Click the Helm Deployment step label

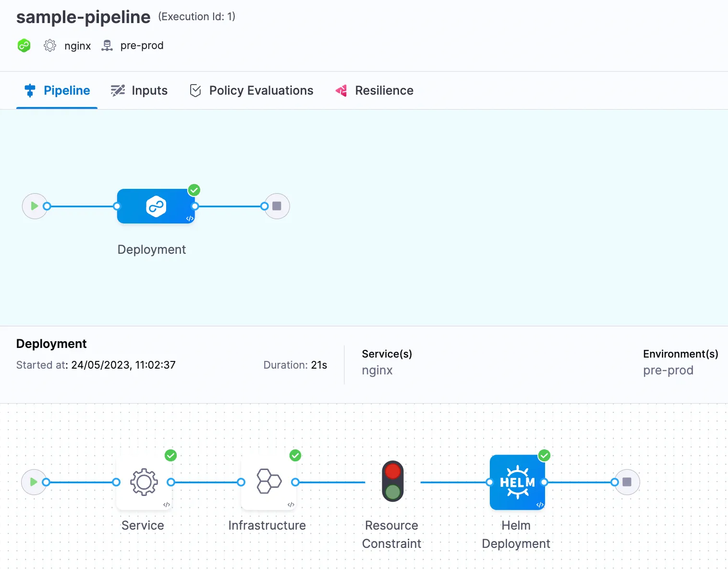516,534
